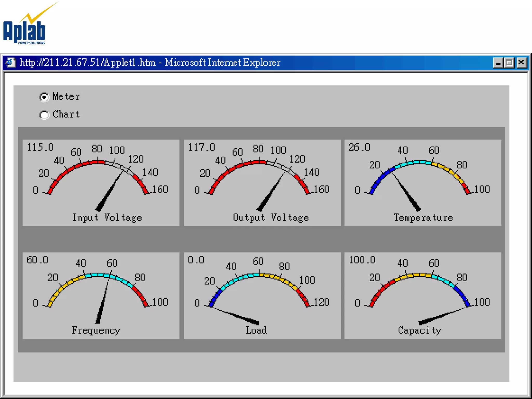Click the Load gauge panel

point(262,295)
